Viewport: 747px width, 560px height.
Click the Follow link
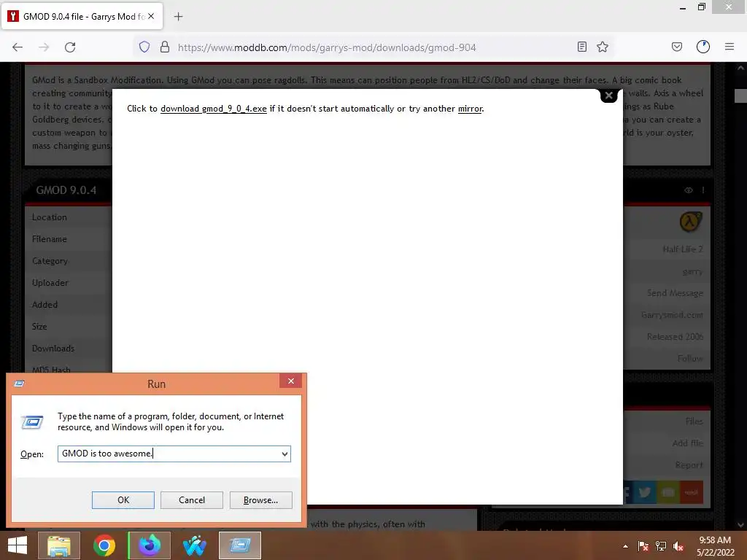pos(690,358)
